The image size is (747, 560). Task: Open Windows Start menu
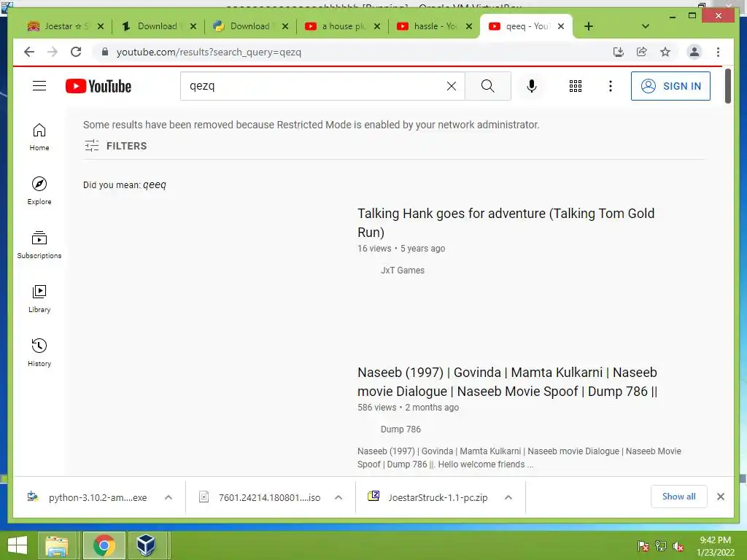pos(18,545)
